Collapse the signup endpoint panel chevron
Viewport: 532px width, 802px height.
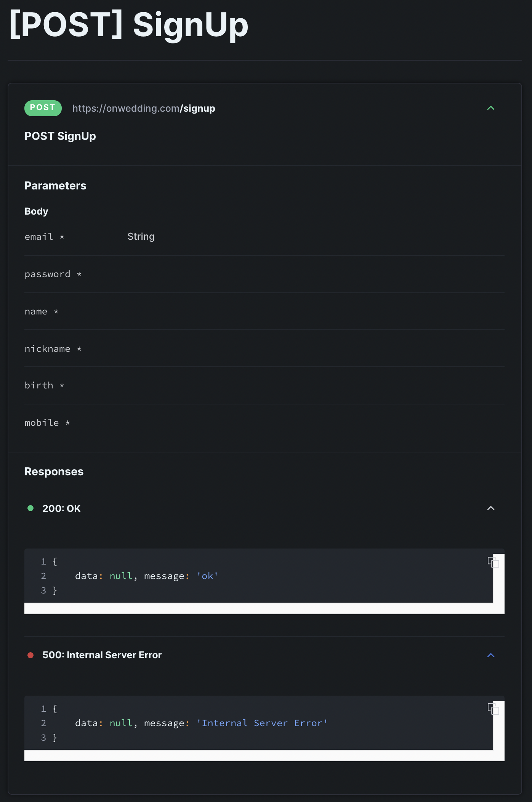[x=491, y=108]
